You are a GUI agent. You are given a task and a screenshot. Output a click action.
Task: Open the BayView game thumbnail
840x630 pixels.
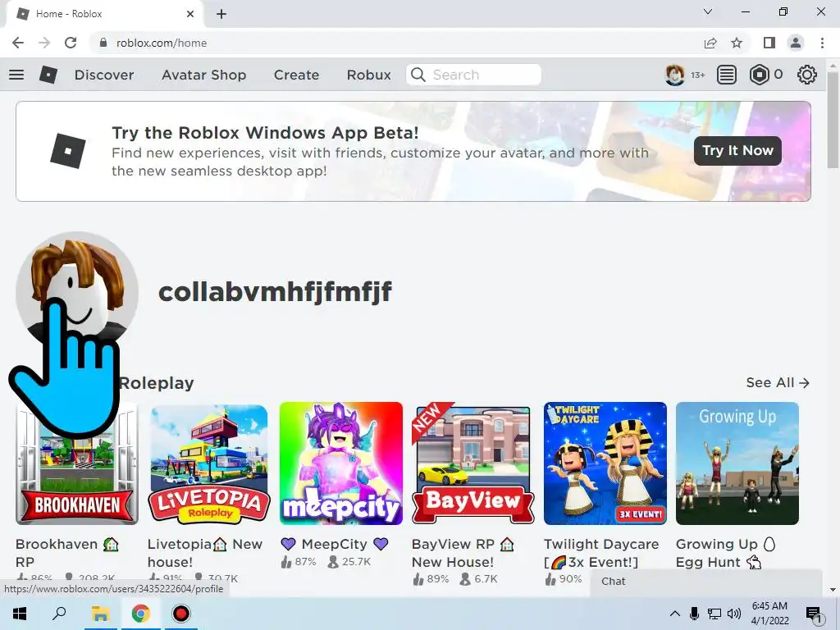click(x=473, y=463)
